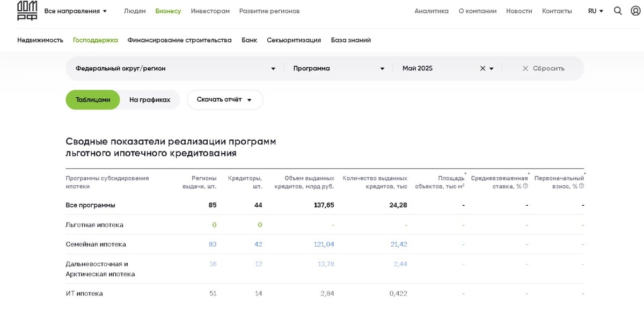Click Семейная ипотека volume 121,04
Screen dimensions: 644x310
[x=324, y=244]
